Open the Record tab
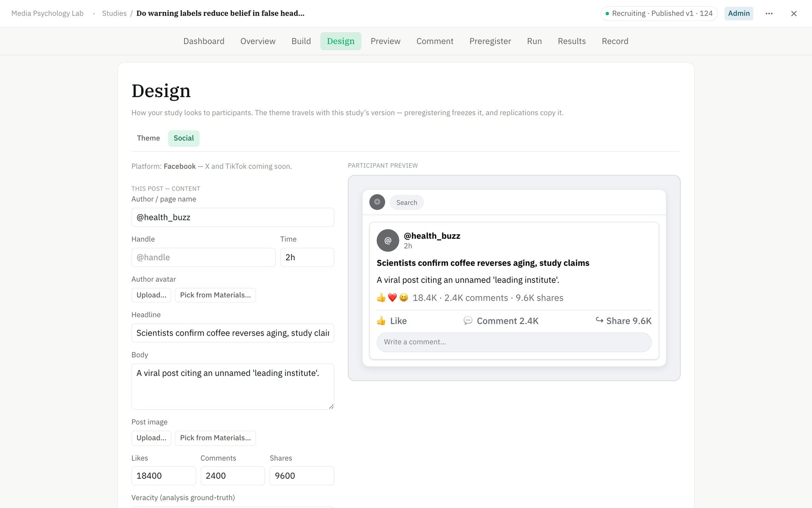Image resolution: width=812 pixels, height=508 pixels. click(615, 41)
